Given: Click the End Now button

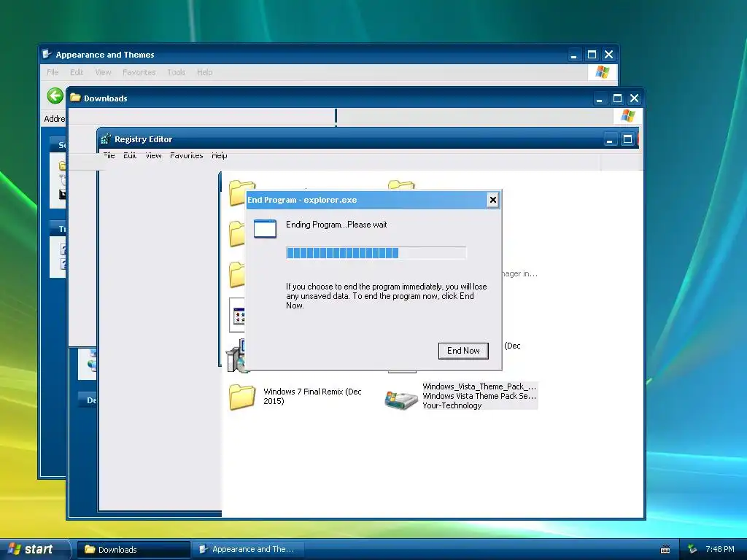Looking at the screenshot, I should pos(463,351).
